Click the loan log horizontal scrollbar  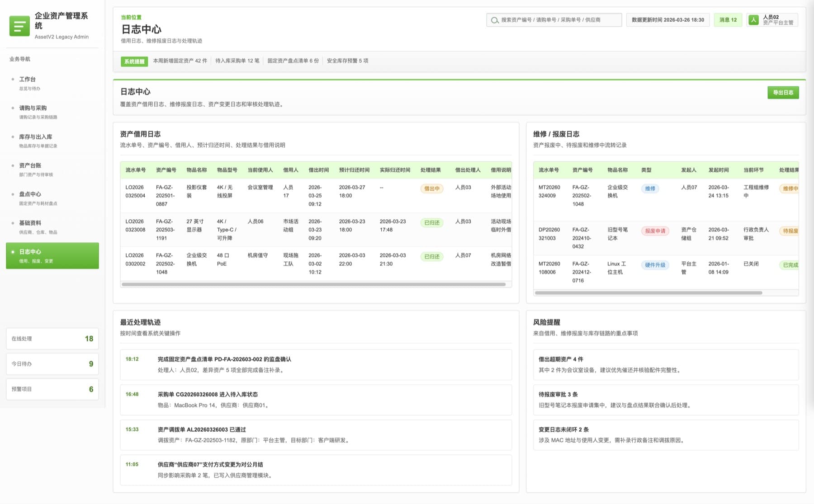click(x=313, y=284)
